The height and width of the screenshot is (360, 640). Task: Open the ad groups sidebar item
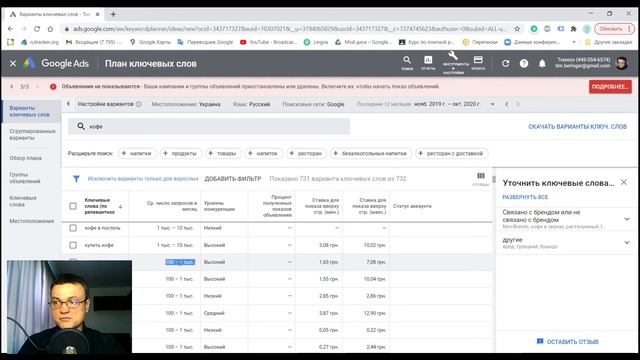click(x=25, y=178)
